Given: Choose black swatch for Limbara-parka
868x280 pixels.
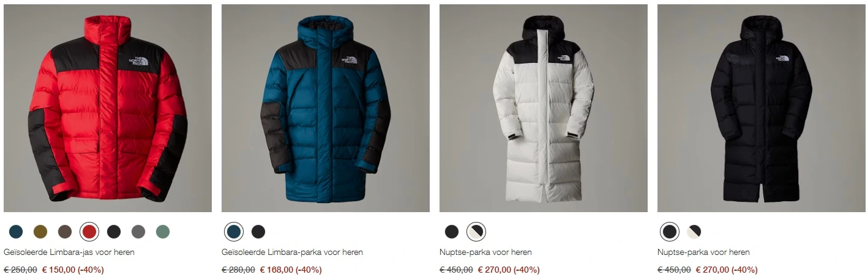Looking at the screenshot, I should (x=258, y=232).
